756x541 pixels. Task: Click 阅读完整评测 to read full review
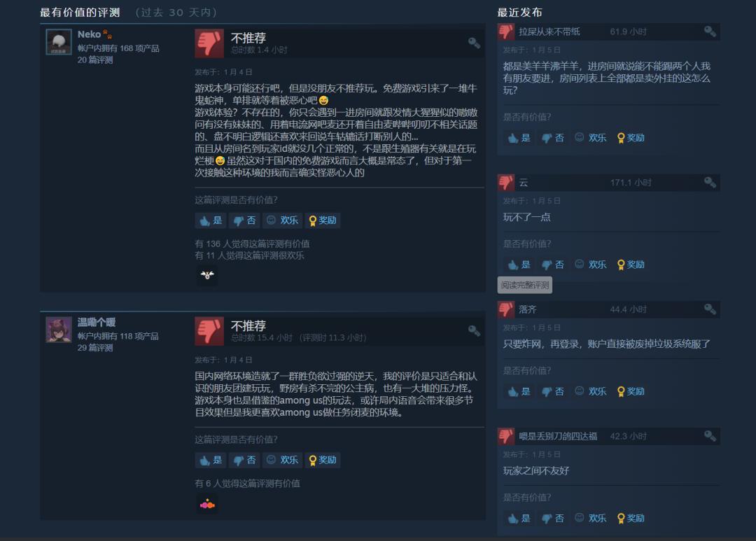click(524, 285)
